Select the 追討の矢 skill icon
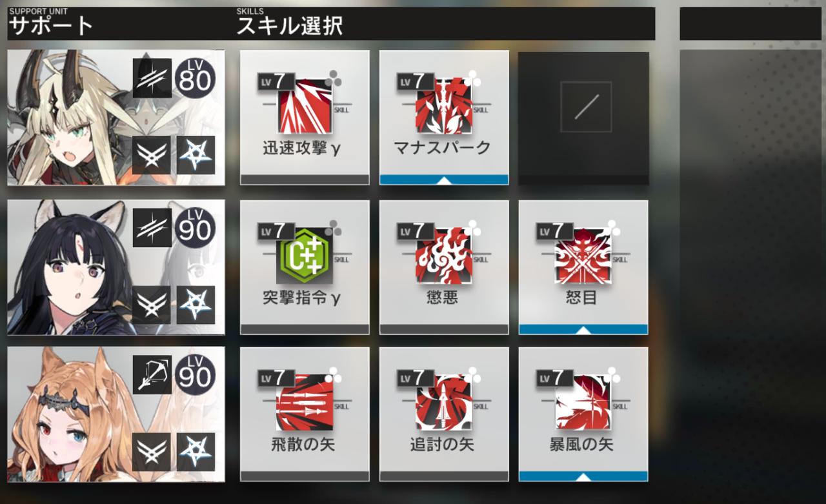Image resolution: width=826 pixels, height=504 pixels. pos(444,403)
